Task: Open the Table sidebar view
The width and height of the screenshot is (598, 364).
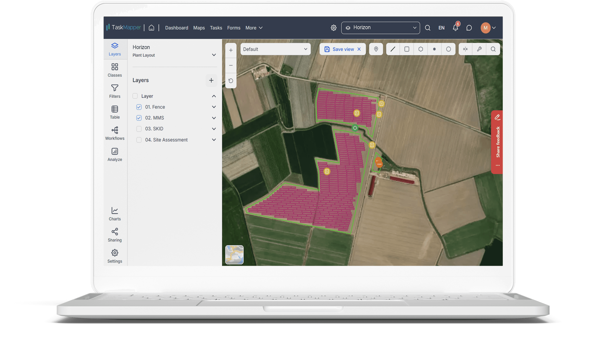Action: pos(115,112)
